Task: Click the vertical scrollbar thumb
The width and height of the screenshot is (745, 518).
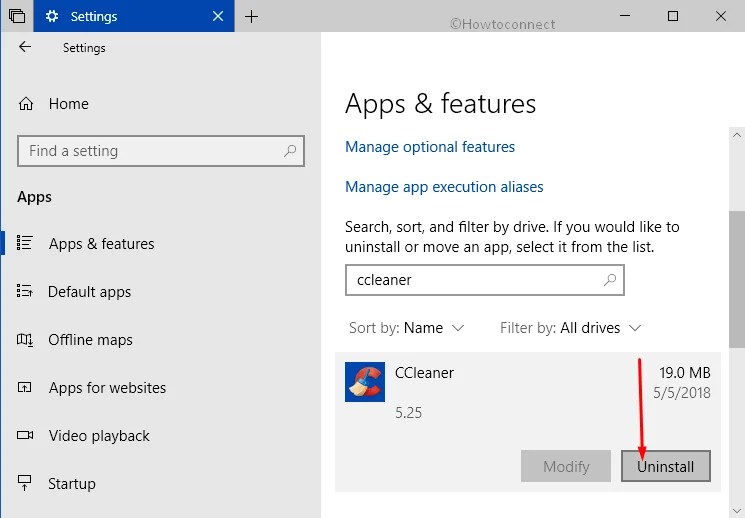Action: coord(736,279)
